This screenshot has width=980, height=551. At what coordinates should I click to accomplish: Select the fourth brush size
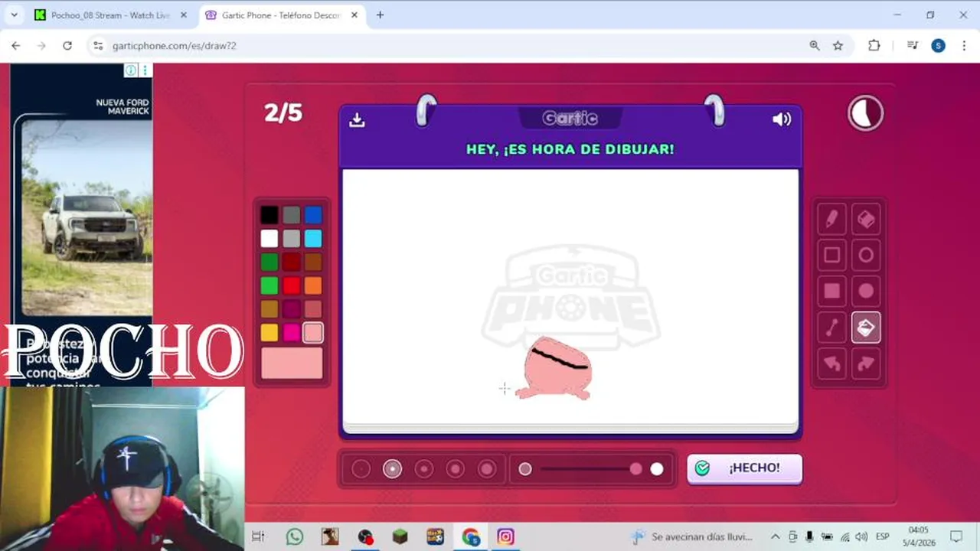click(x=455, y=469)
